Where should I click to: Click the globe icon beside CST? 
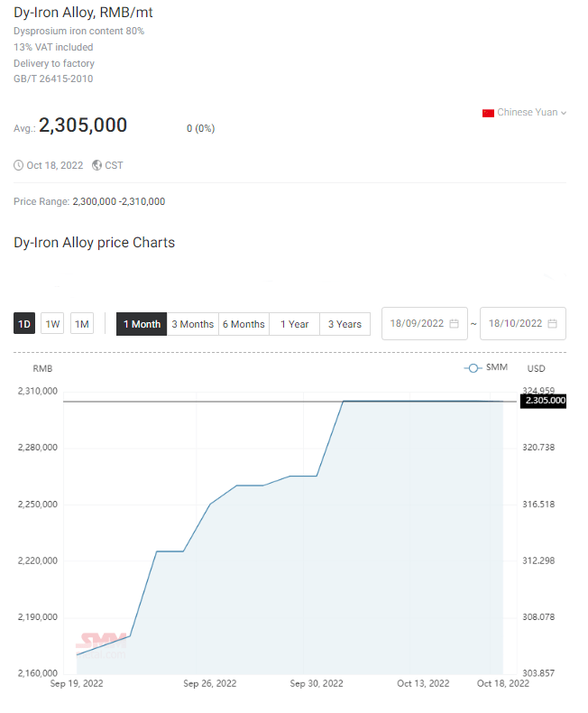coord(96,165)
